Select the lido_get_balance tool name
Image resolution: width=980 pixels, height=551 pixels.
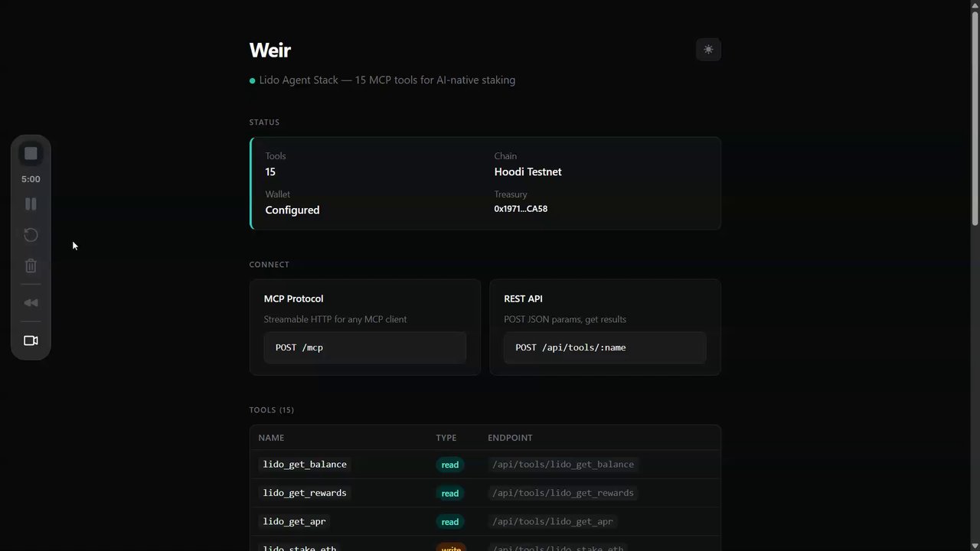pyautogui.click(x=305, y=465)
